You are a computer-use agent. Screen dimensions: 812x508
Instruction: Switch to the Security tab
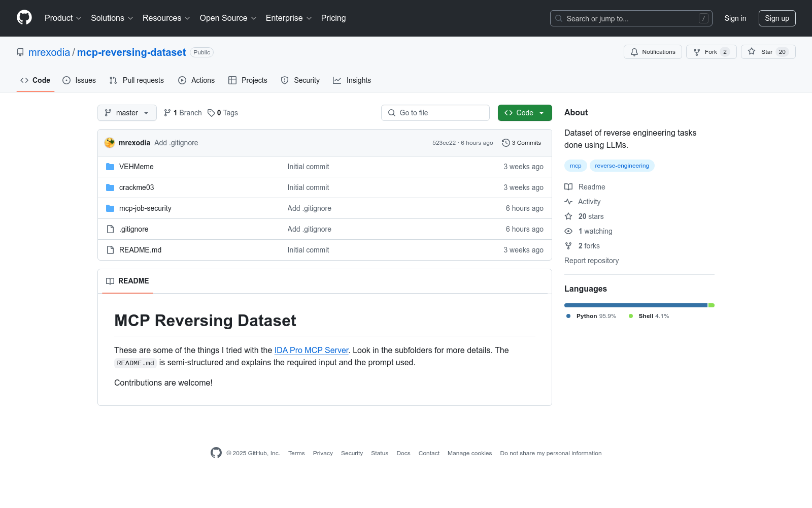point(300,80)
